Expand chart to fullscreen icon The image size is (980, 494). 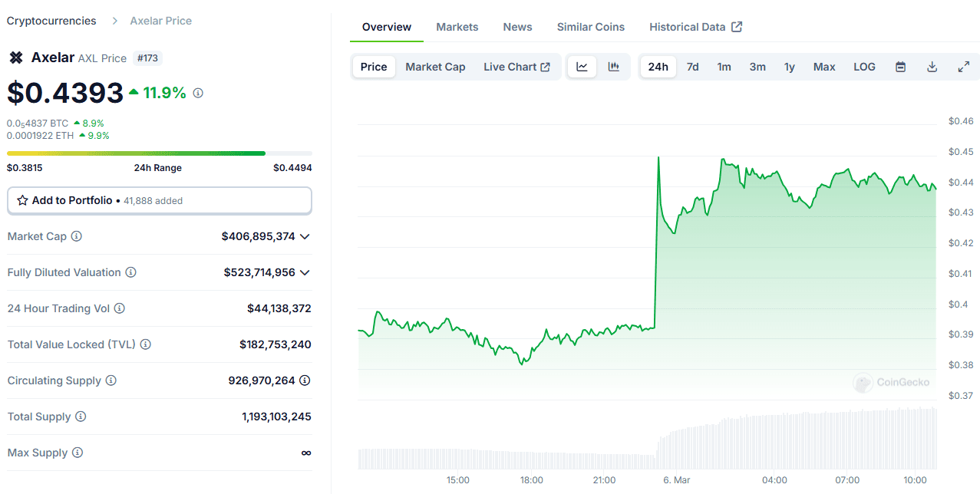[x=964, y=67]
